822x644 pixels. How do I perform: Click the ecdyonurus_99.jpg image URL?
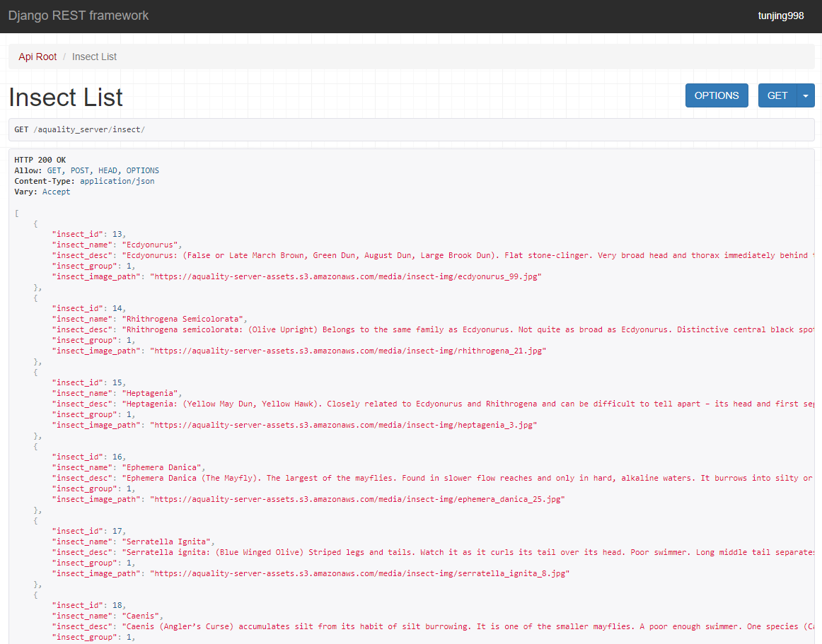[x=346, y=276]
